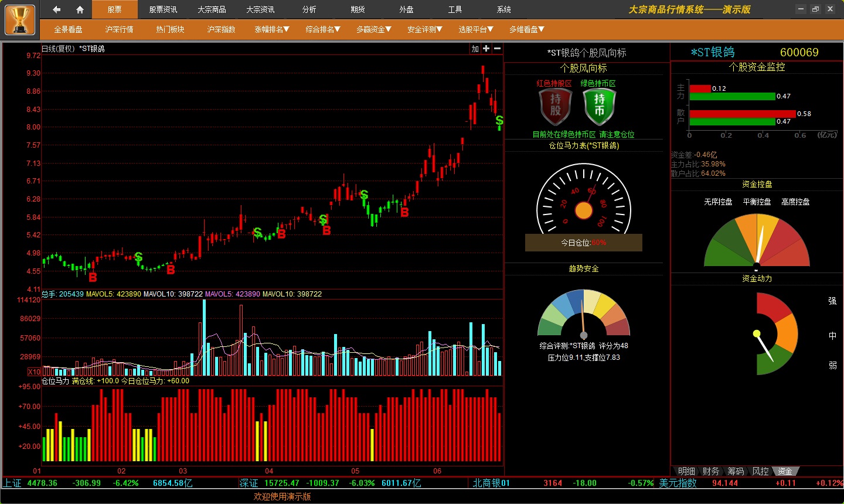The image size is (844, 504).
Task: Go to home via house icon
Action: click(x=80, y=9)
